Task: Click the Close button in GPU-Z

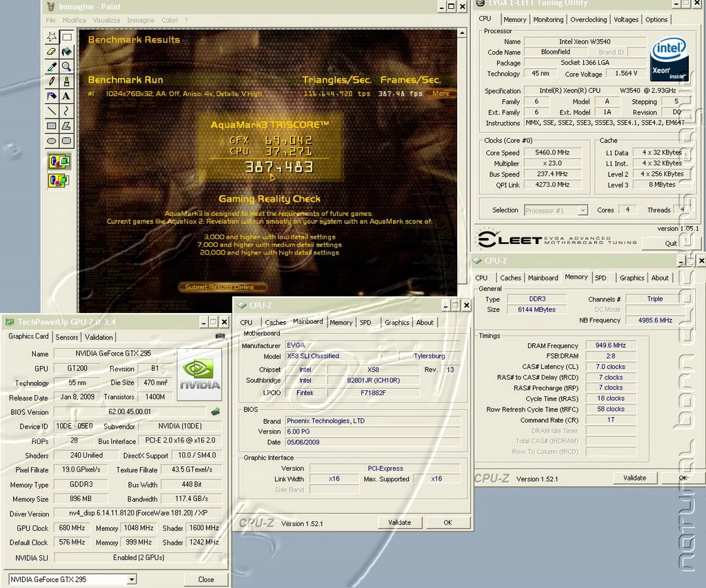Action: [x=205, y=580]
